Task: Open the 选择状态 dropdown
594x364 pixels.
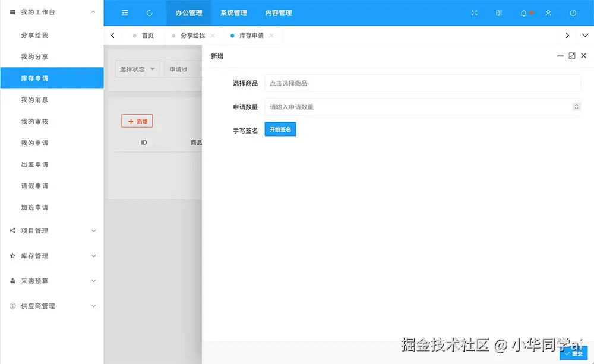Action: click(137, 69)
